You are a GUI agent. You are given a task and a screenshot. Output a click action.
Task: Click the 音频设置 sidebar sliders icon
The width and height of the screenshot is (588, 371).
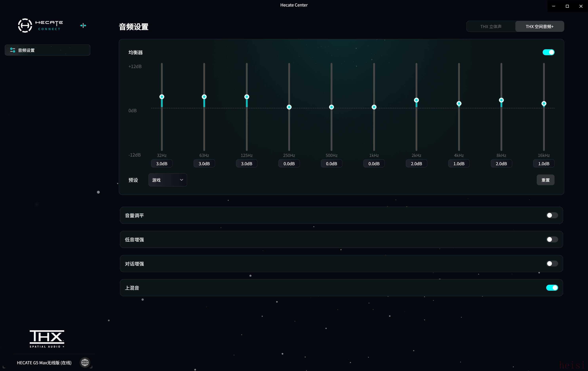12,50
